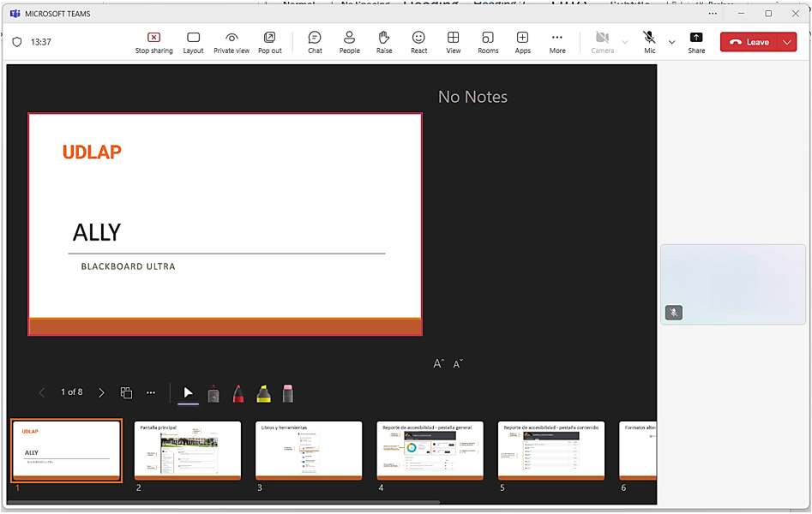Select the red pen annotation tool
This screenshot has width=812, height=514.
(238, 393)
